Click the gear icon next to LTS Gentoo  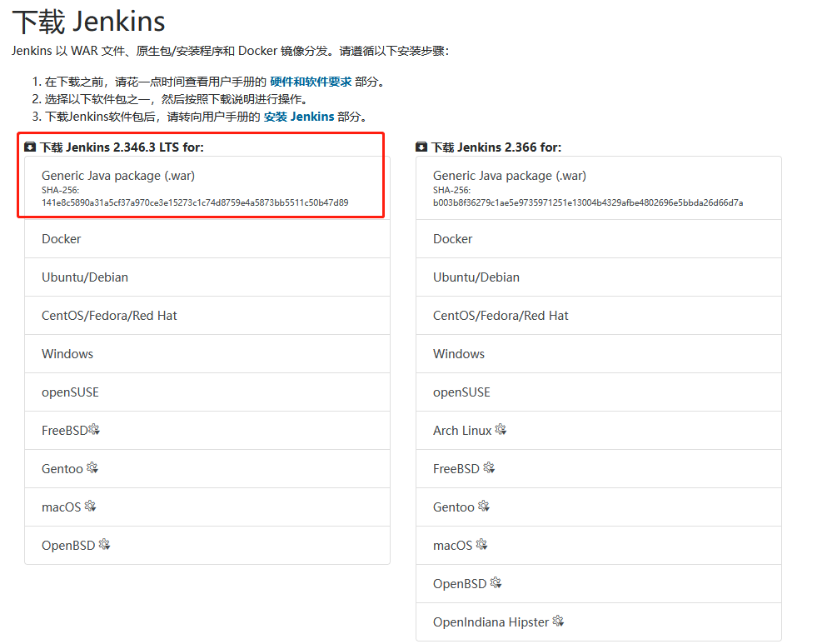point(92,468)
